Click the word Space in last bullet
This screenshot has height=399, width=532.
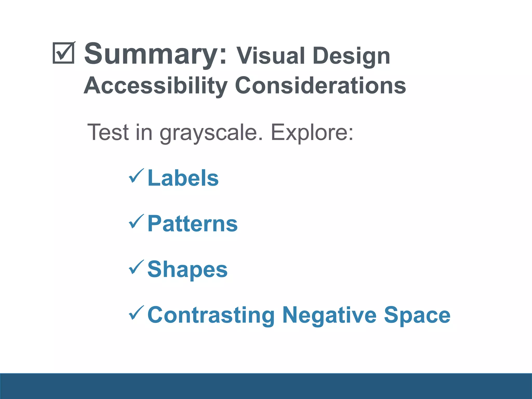pyautogui.click(x=417, y=315)
